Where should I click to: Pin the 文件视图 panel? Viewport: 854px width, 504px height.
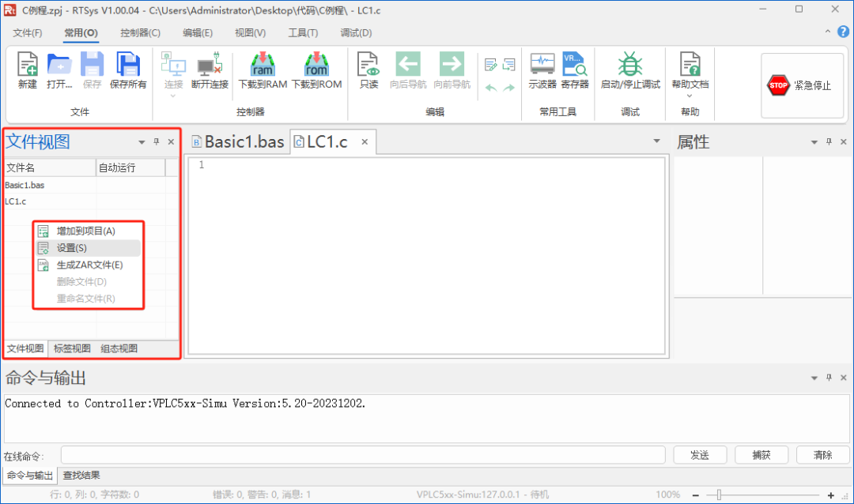pyautogui.click(x=157, y=141)
